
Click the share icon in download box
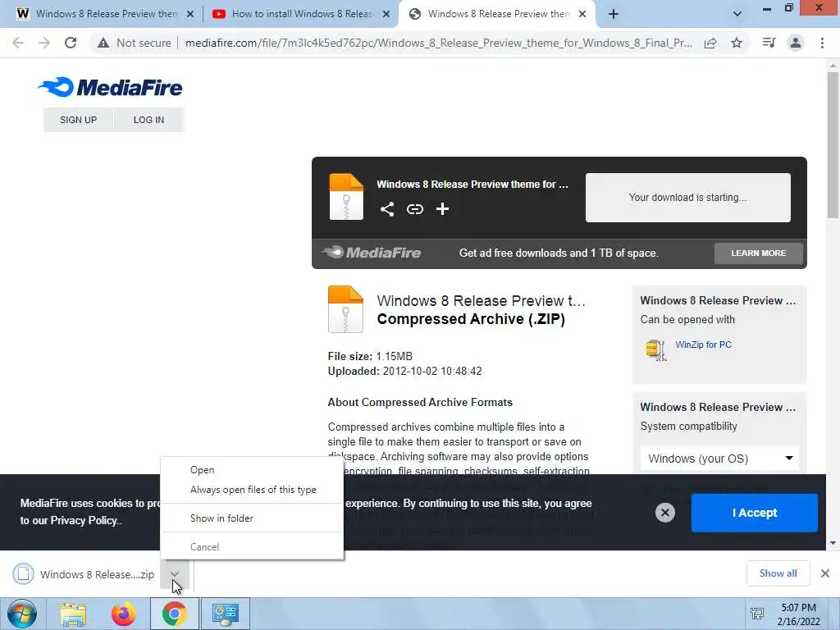pyautogui.click(x=387, y=209)
